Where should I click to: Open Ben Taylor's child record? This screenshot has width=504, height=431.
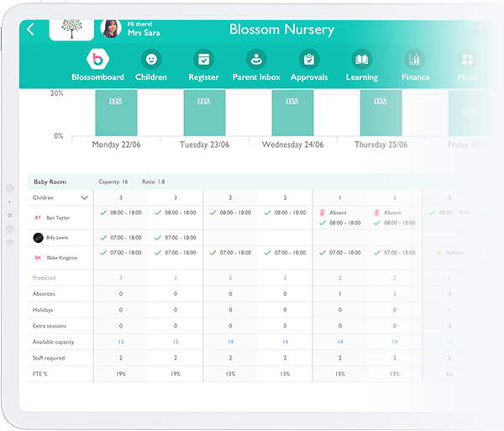pos(58,218)
